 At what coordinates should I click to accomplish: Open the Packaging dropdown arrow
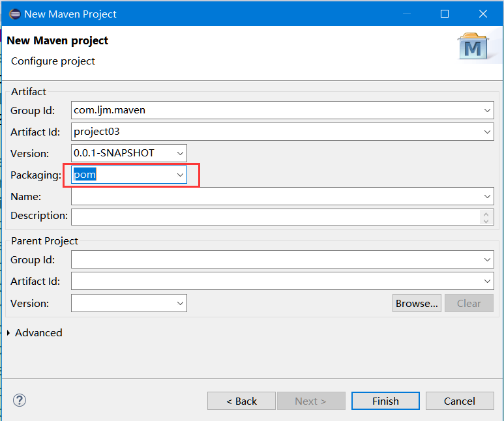point(180,175)
